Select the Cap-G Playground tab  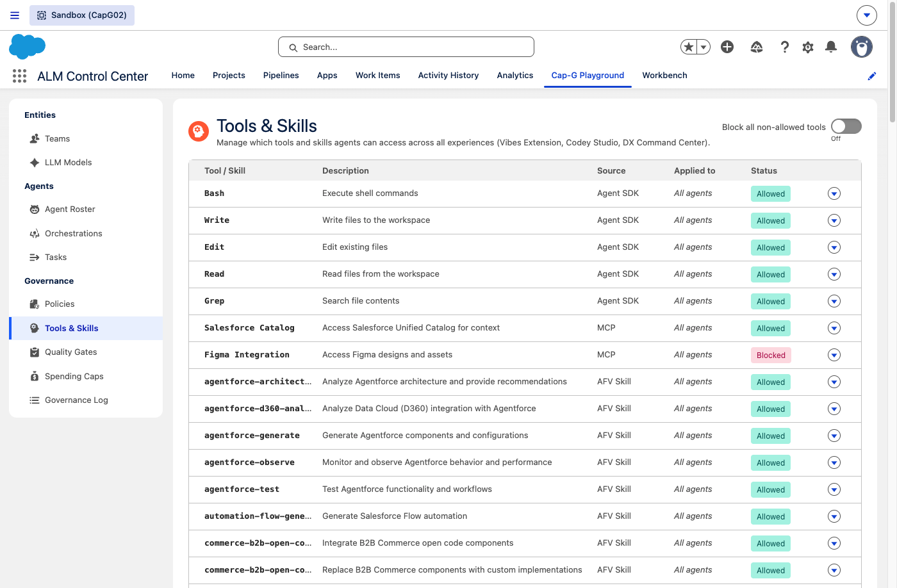[588, 76]
